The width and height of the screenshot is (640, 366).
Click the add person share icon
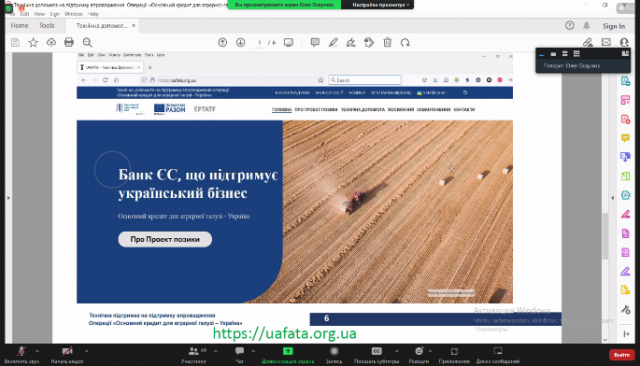(624, 42)
